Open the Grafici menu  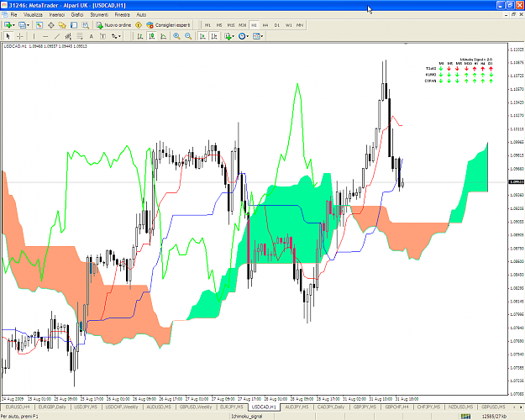coord(77,15)
